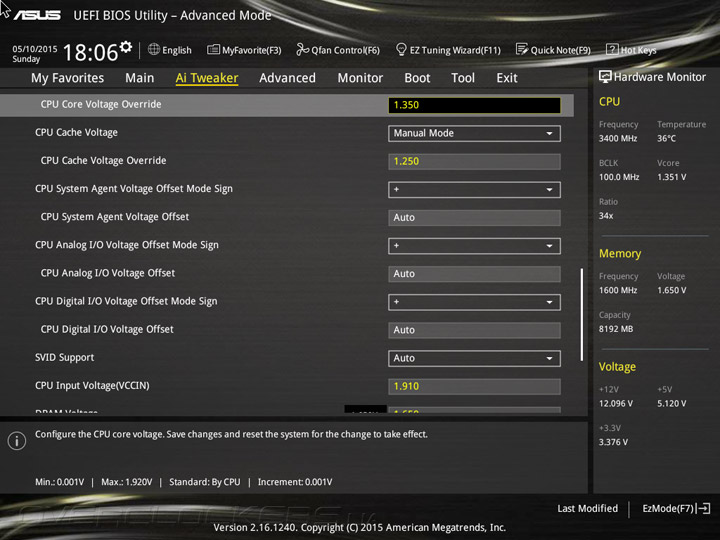Open the Monitor tab
720x540 pixels.
[x=360, y=78]
